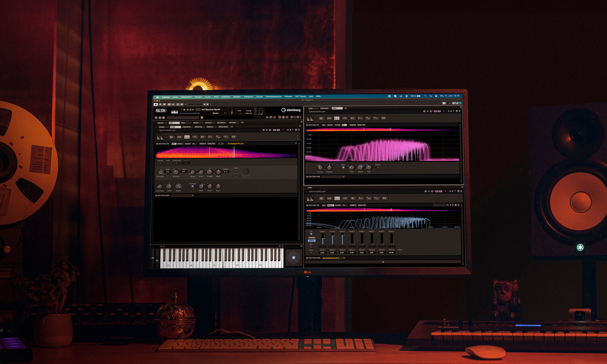Open the dropdown arrow at right of left Spectral Osc header
The width and height of the screenshot is (607, 364).
tap(296, 143)
